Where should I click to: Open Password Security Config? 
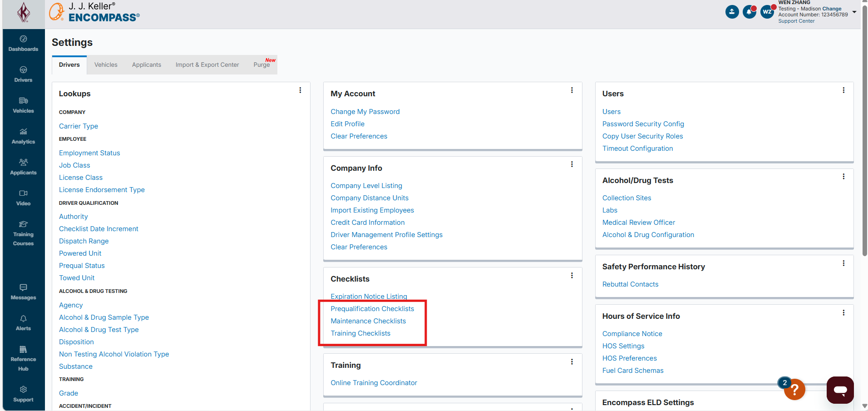(643, 124)
